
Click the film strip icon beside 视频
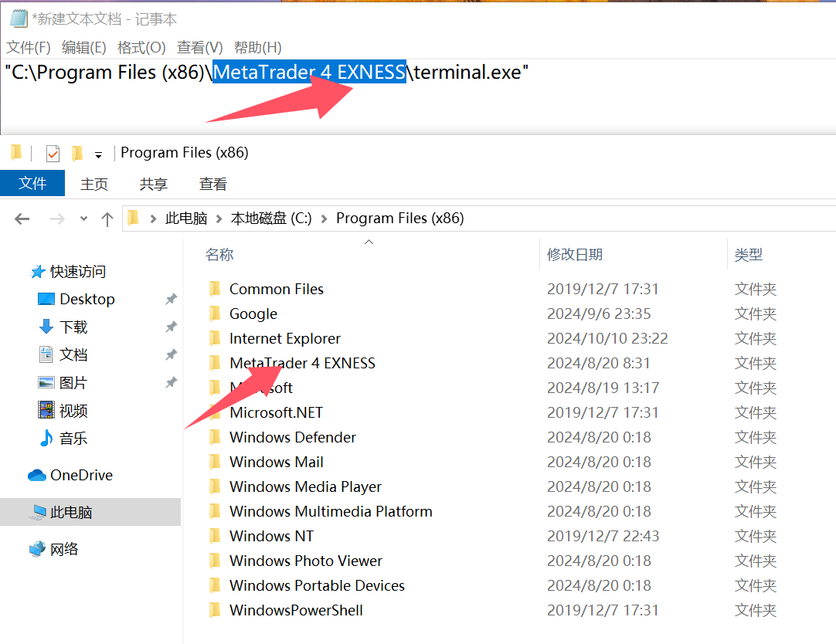[x=46, y=410]
